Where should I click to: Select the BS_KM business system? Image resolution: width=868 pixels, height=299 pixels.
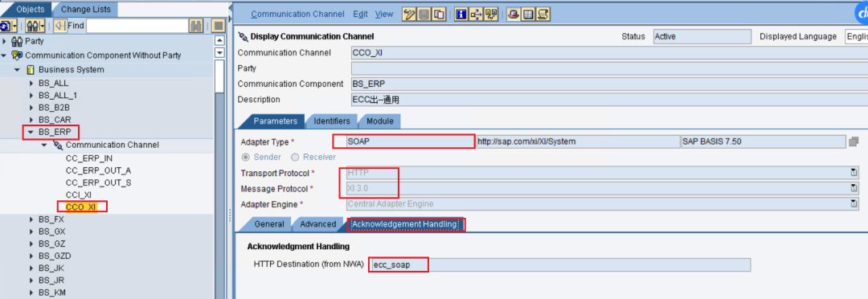click(52, 293)
